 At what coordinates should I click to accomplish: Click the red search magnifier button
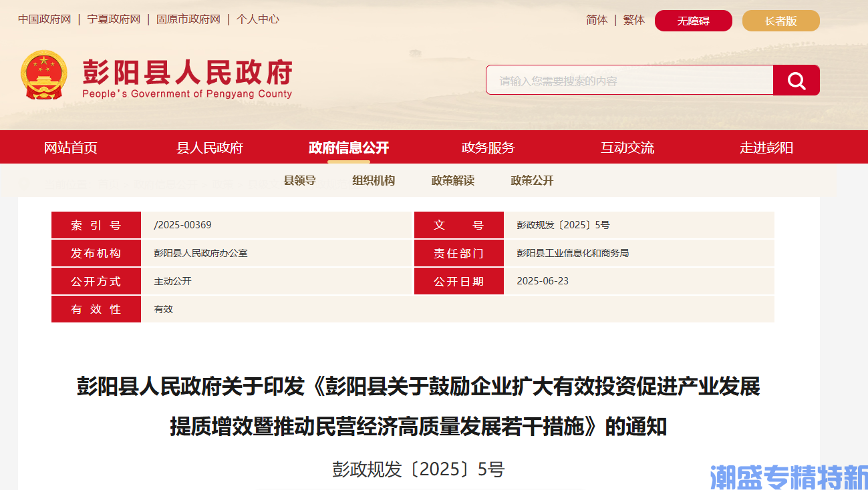coord(796,80)
